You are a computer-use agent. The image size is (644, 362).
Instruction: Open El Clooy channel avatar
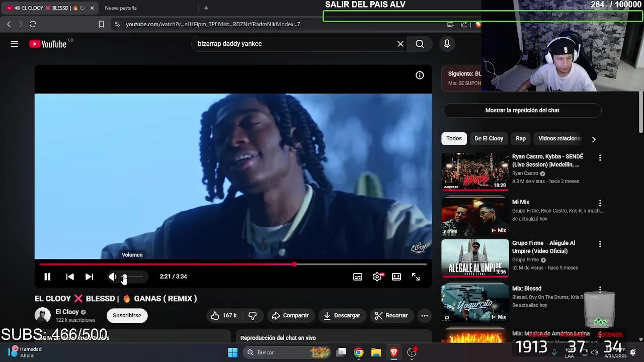click(43, 315)
